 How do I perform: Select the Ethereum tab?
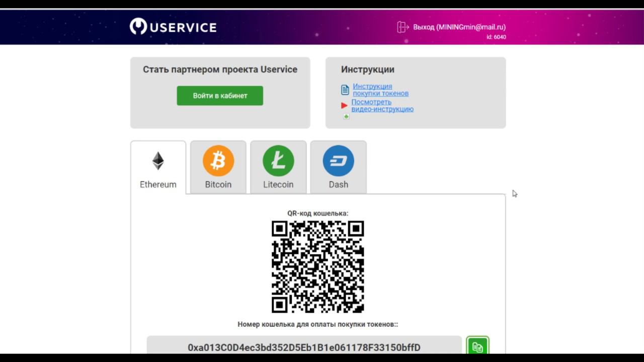[158, 167]
